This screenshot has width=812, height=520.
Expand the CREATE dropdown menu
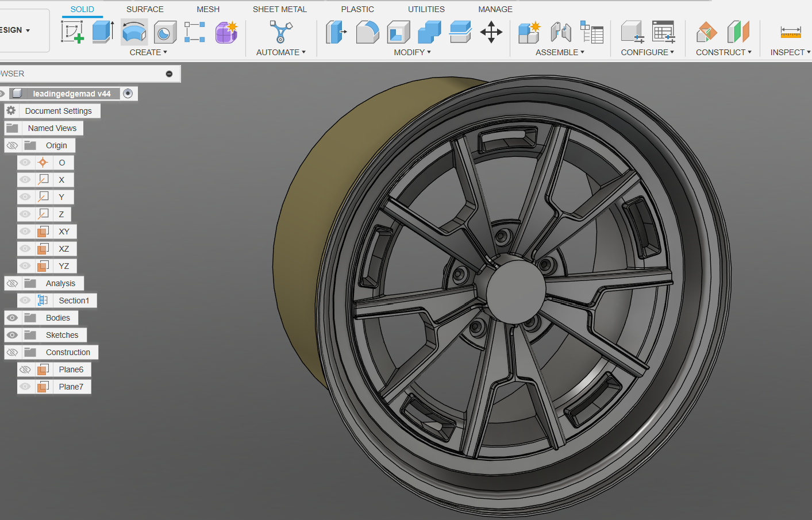tap(148, 52)
